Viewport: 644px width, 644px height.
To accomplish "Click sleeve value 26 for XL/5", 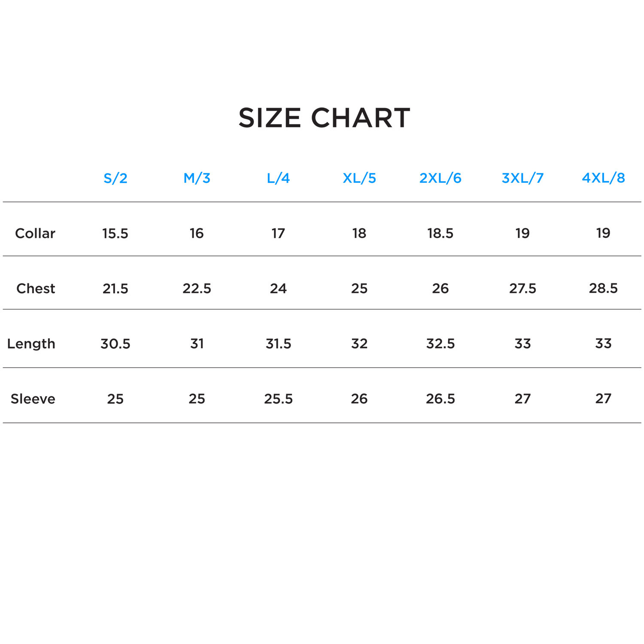I will click(359, 399).
